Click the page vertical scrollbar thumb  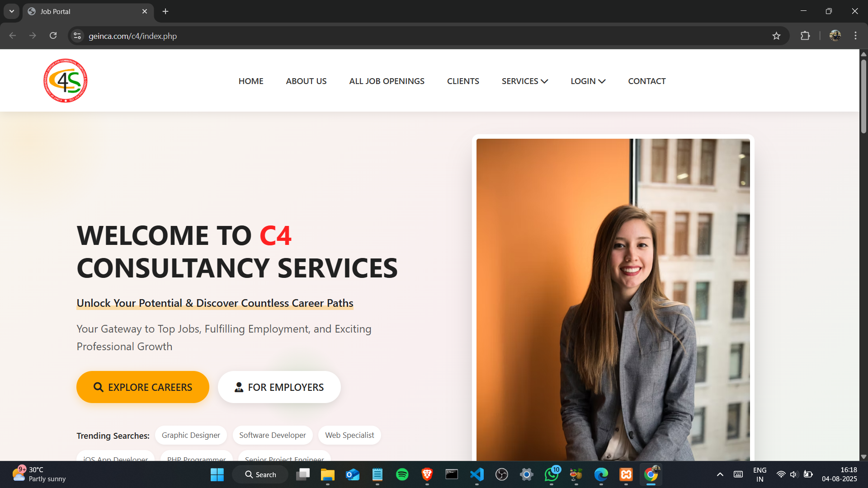click(x=863, y=96)
